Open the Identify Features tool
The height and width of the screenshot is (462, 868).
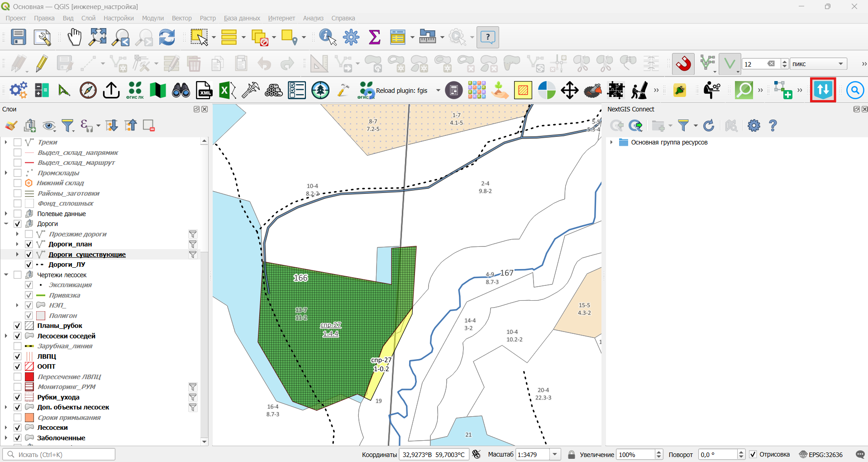click(x=328, y=37)
